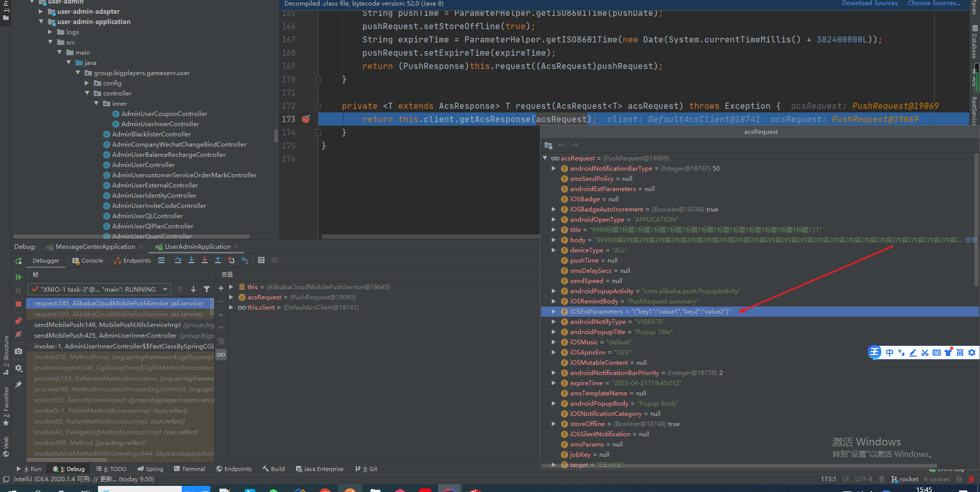Screen dimensions: 980x492
Task: Open the Java Enterprise tool window
Action: [x=320, y=469]
